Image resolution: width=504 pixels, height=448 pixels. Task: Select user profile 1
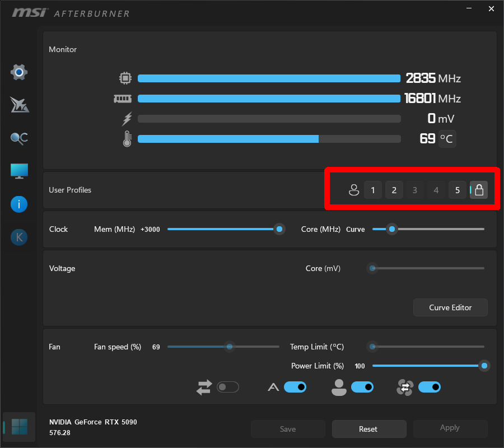point(373,190)
